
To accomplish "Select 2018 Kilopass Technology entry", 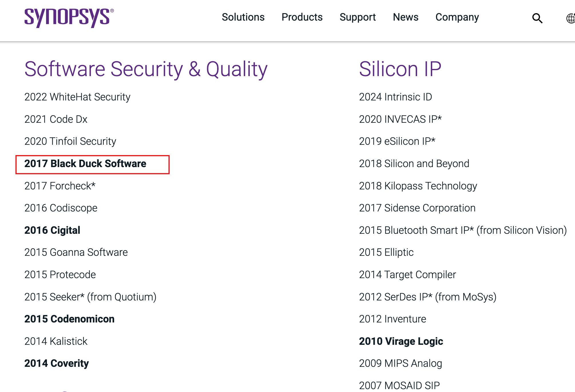I will (x=418, y=186).
